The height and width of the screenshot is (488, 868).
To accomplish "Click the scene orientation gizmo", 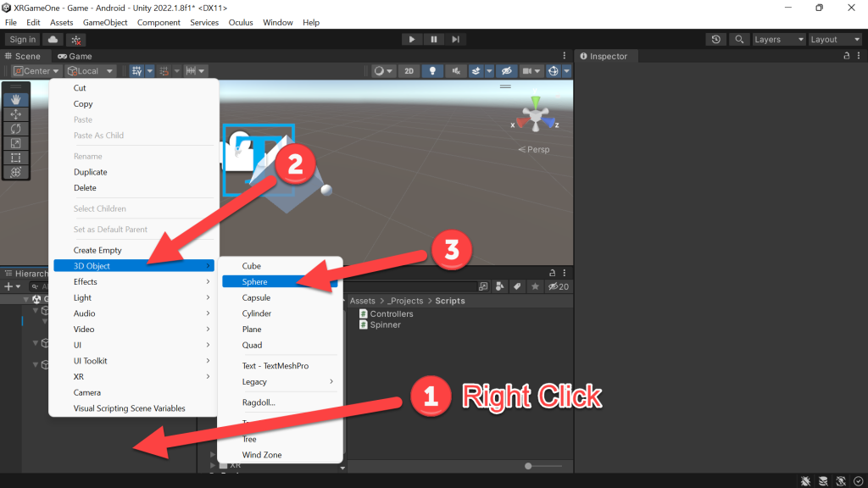I will (x=536, y=116).
